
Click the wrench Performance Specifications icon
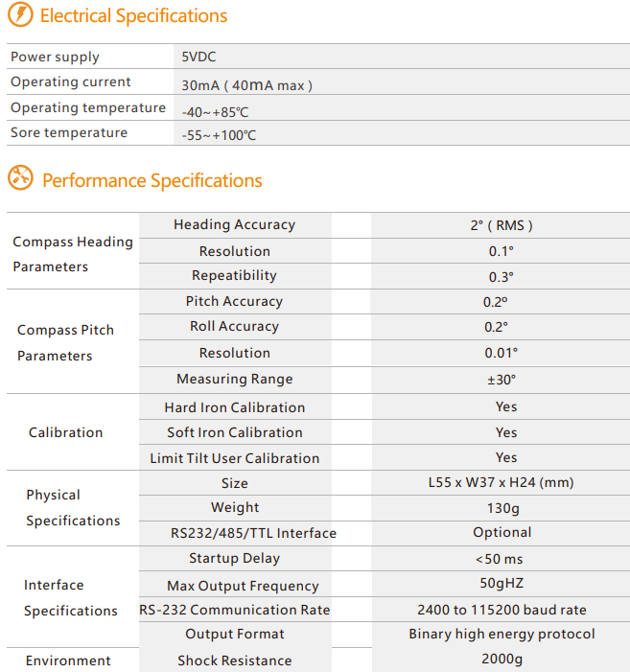[x=20, y=177]
